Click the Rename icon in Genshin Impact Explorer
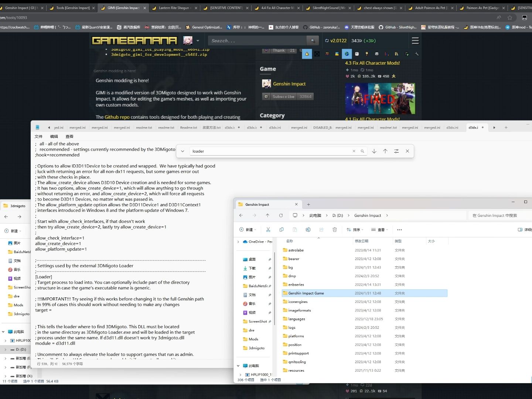The width and height of the screenshot is (532, 399). (x=308, y=230)
